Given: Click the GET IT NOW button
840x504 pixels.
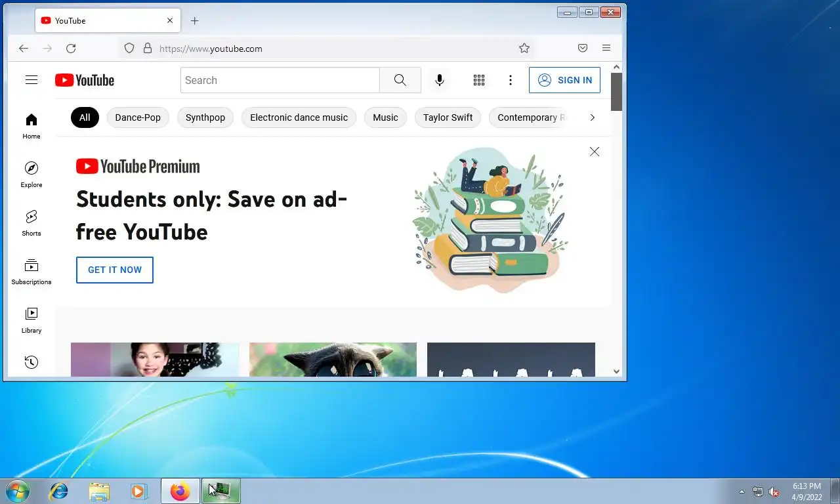Looking at the screenshot, I should point(115,270).
